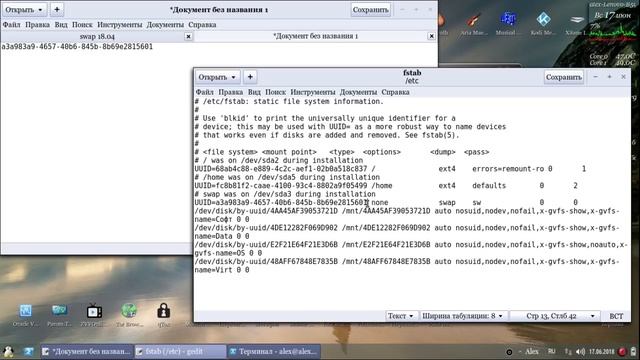Click the UUID=fc8b81f2 /home entry line
This screenshot has width=640, height=360.
point(386,185)
